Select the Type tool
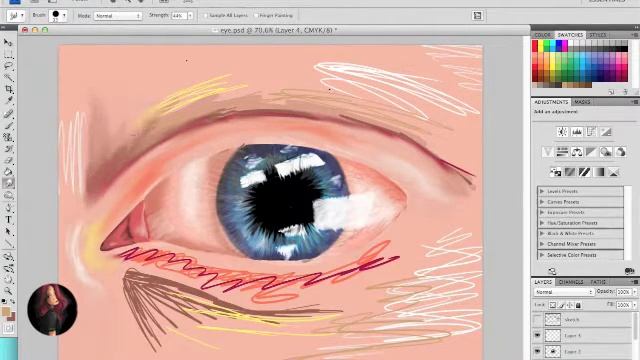 [8, 220]
